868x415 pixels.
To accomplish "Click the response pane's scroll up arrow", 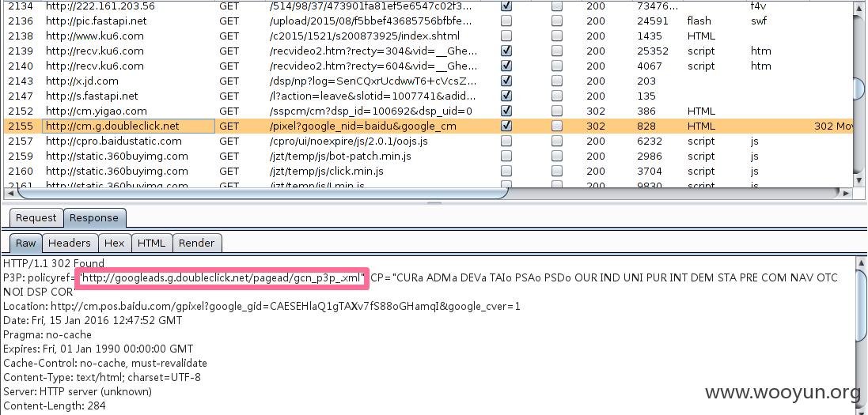I will 860,262.
